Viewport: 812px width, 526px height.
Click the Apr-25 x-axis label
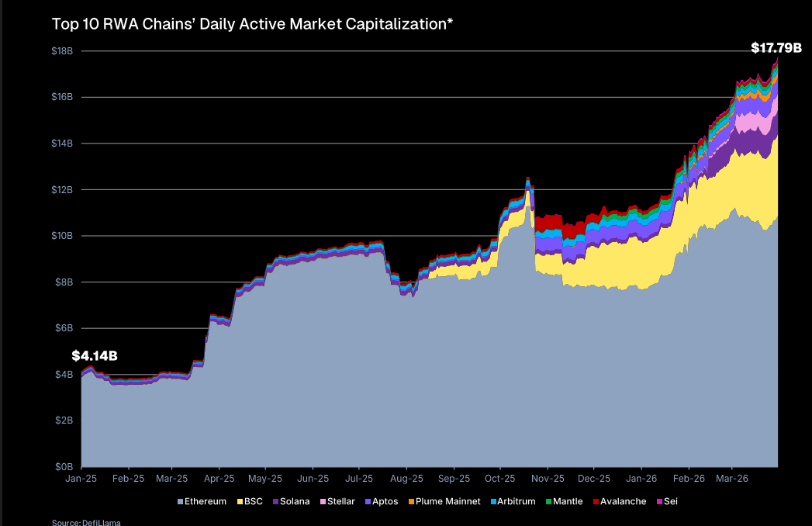click(x=219, y=479)
